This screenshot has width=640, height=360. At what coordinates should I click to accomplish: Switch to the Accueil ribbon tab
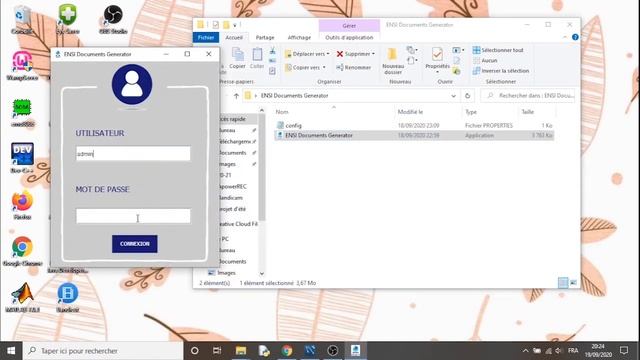click(234, 37)
